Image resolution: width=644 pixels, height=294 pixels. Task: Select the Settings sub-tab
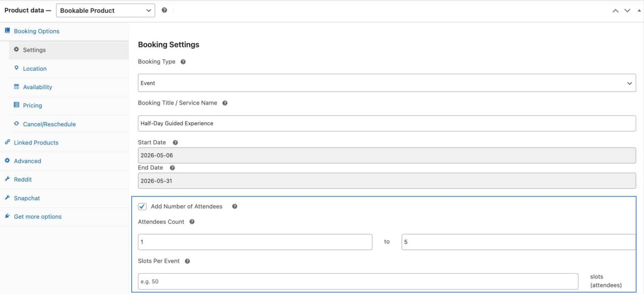(x=69, y=50)
